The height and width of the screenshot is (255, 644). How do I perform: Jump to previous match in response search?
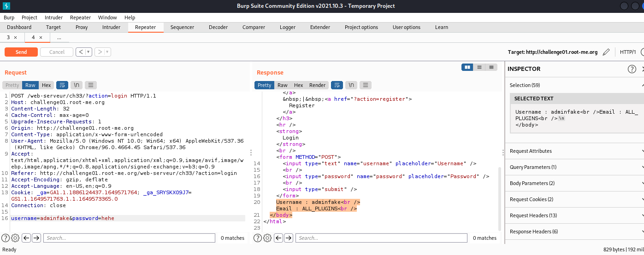[278, 238]
